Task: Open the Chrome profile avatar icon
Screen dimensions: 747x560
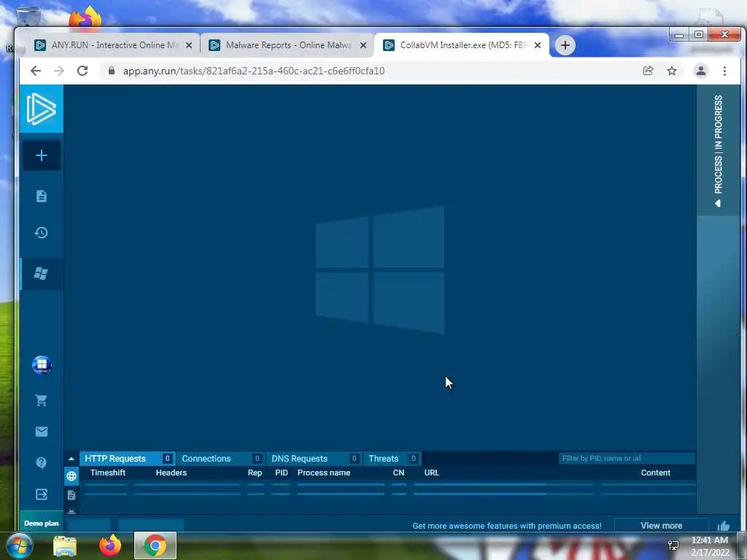Action: point(701,71)
